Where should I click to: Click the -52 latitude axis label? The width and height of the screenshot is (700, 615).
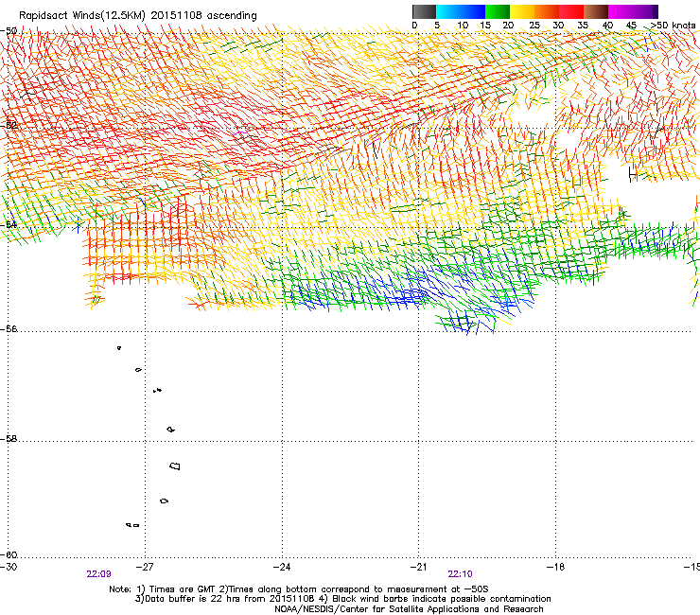(x=9, y=126)
